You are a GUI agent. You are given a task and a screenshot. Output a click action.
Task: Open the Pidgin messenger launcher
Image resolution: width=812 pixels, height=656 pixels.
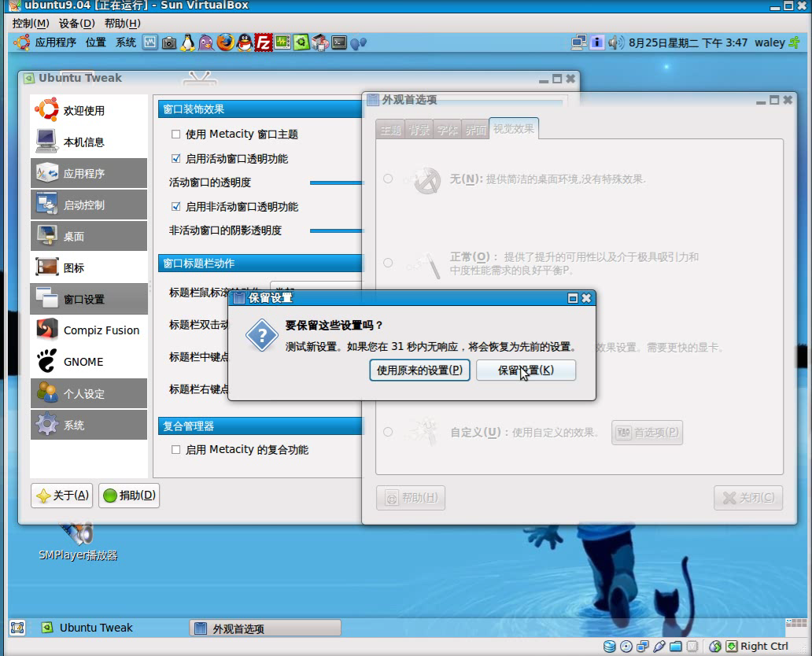pos(206,42)
